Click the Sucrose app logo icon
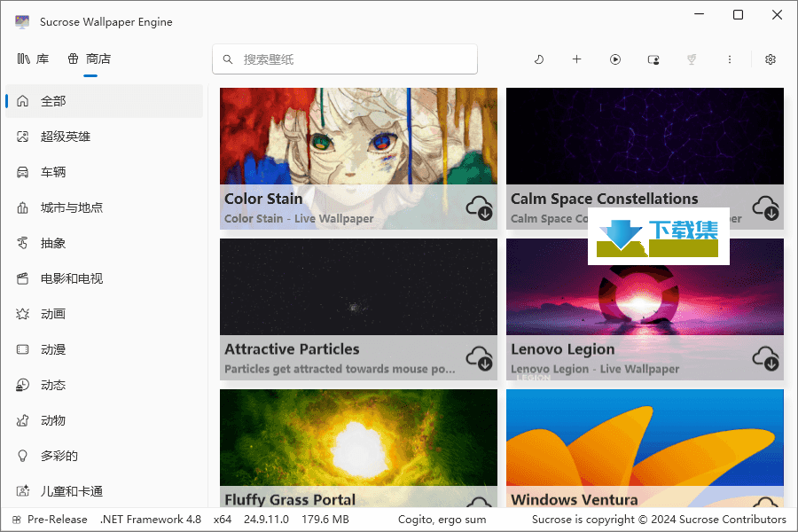Image resolution: width=798 pixels, height=532 pixels. tap(22, 22)
